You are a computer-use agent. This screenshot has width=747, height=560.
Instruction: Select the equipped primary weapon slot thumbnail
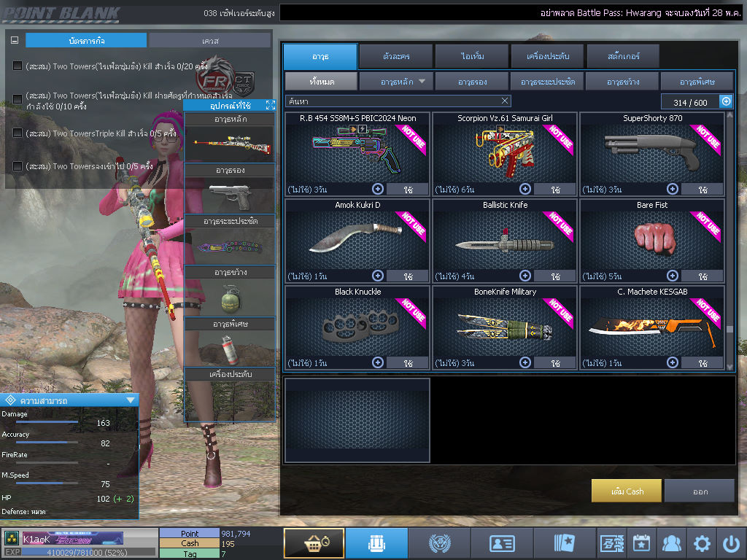tap(230, 144)
